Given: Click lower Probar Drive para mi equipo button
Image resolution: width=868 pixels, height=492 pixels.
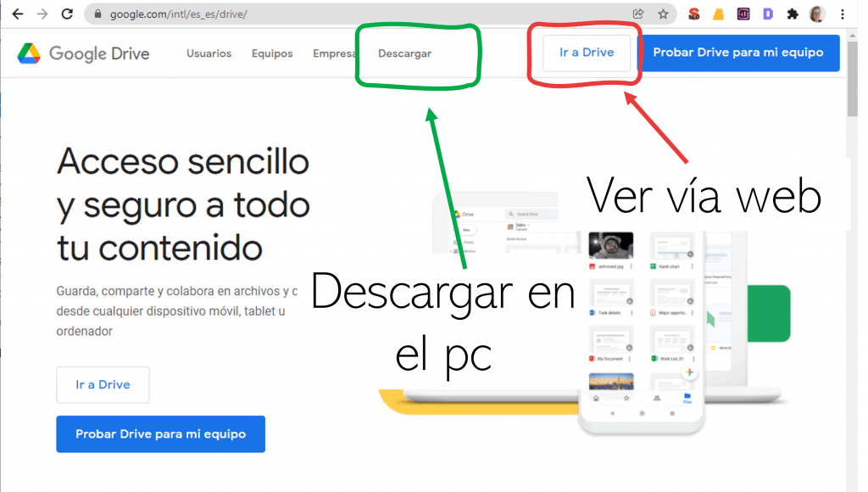Looking at the screenshot, I should [x=160, y=433].
